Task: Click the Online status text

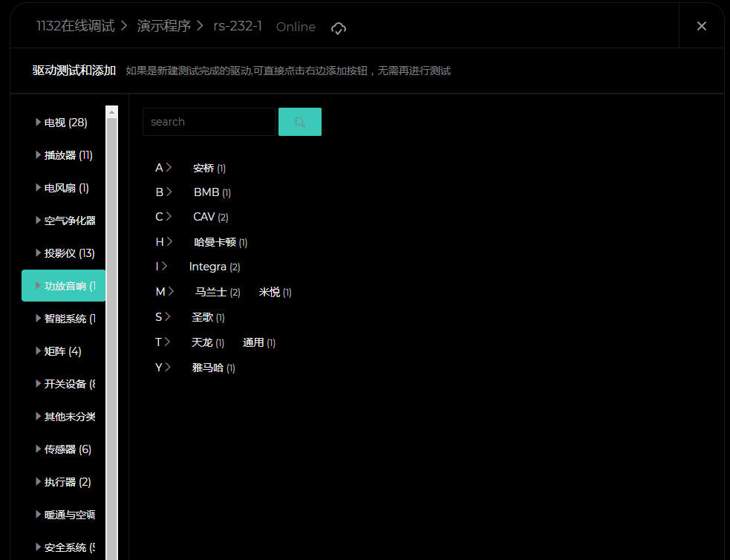Action: coord(296,27)
